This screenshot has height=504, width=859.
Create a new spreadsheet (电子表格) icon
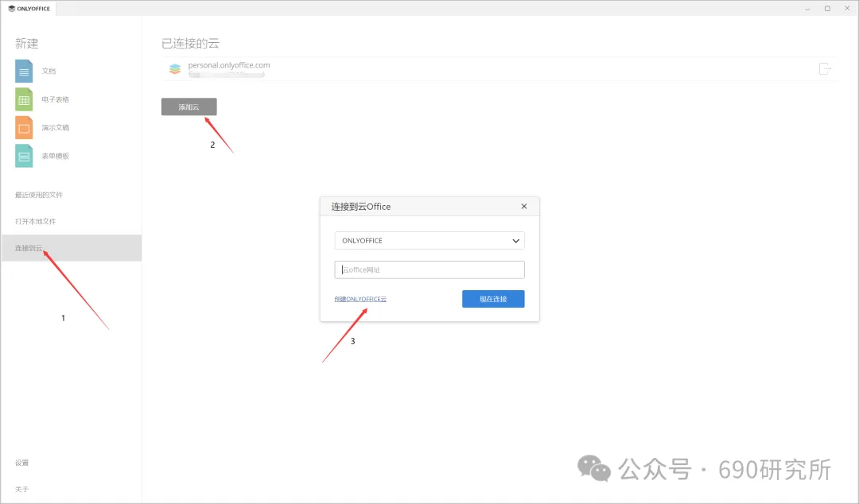(24, 99)
